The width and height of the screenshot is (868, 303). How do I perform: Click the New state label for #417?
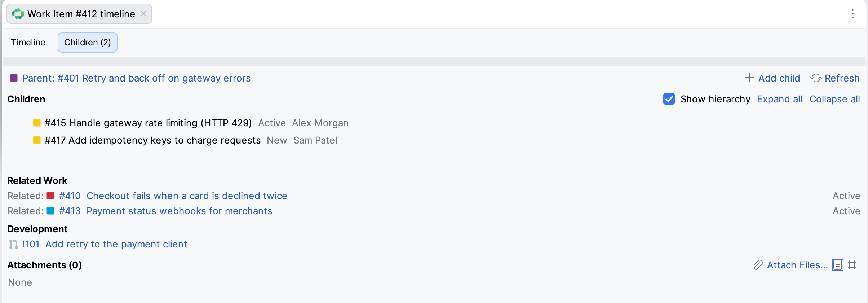(x=277, y=140)
